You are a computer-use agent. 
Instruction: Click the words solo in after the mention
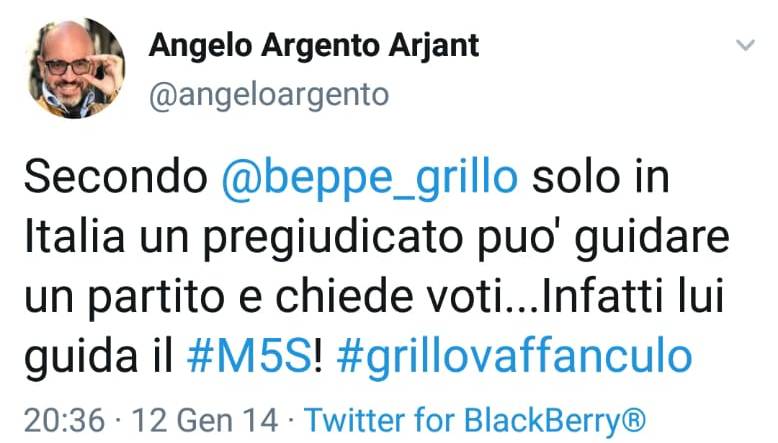click(x=601, y=177)
